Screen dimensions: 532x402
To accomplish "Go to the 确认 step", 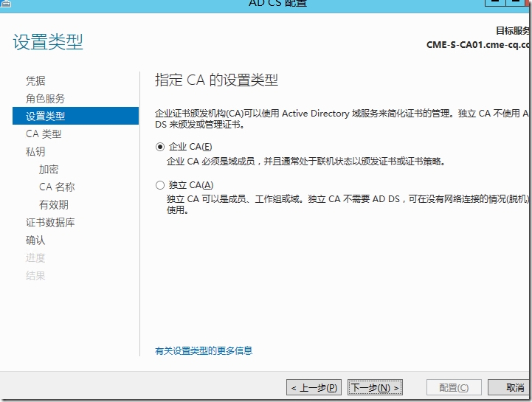I will pos(35,240).
